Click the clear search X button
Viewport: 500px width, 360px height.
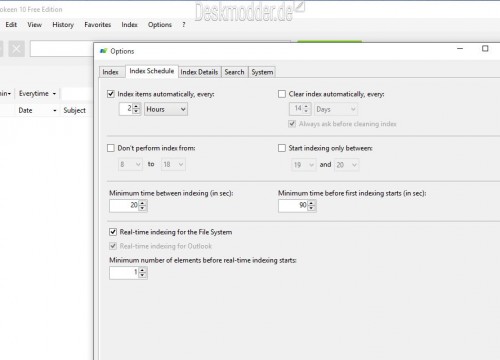[x=16, y=49]
